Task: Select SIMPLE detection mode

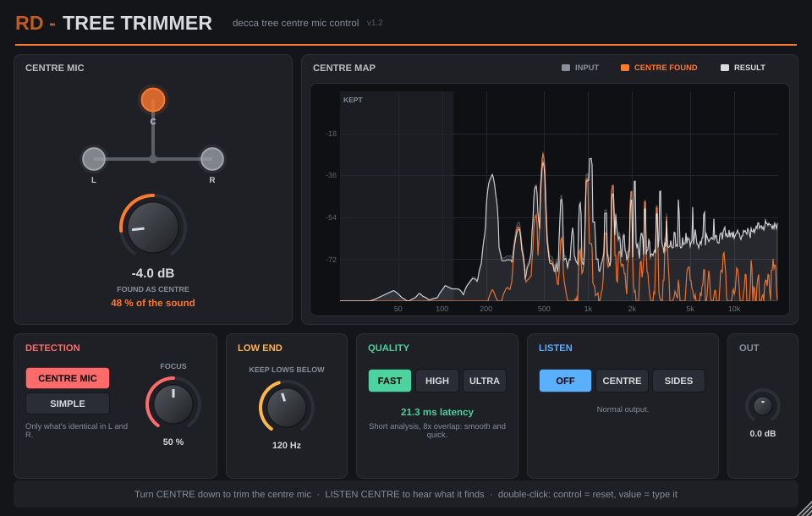Action: tap(68, 403)
